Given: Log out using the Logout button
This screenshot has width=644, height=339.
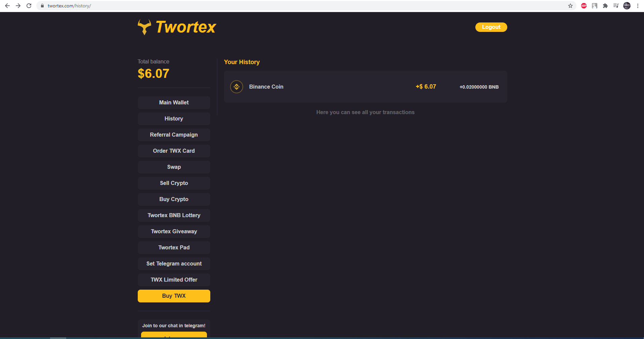Looking at the screenshot, I should pos(491,27).
